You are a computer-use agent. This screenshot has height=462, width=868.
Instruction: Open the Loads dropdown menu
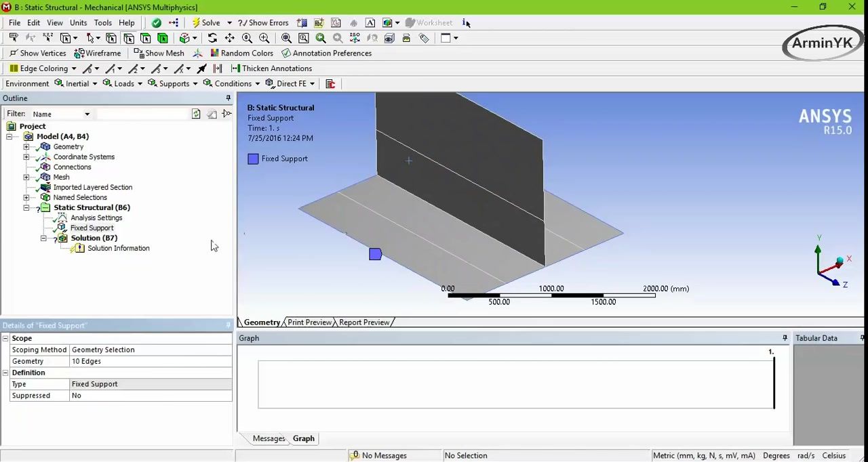(x=140, y=83)
